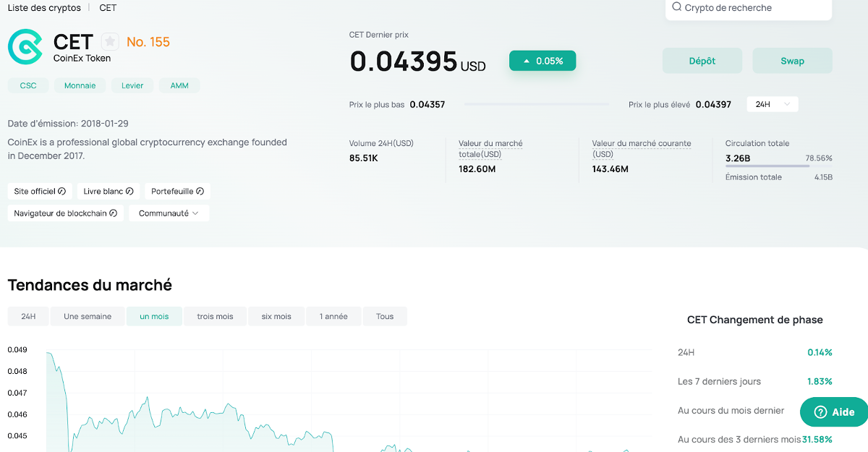Click the CSC tag
The height and width of the screenshot is (452, 868).
point(28,85)
